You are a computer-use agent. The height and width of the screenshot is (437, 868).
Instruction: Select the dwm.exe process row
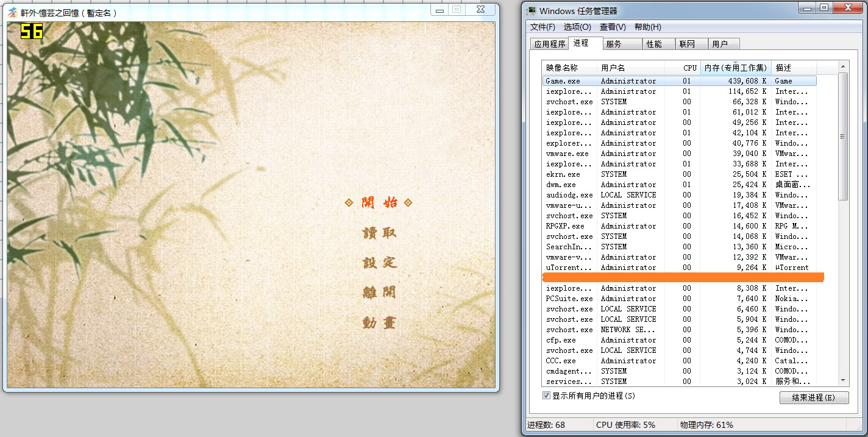click(679, 185)
